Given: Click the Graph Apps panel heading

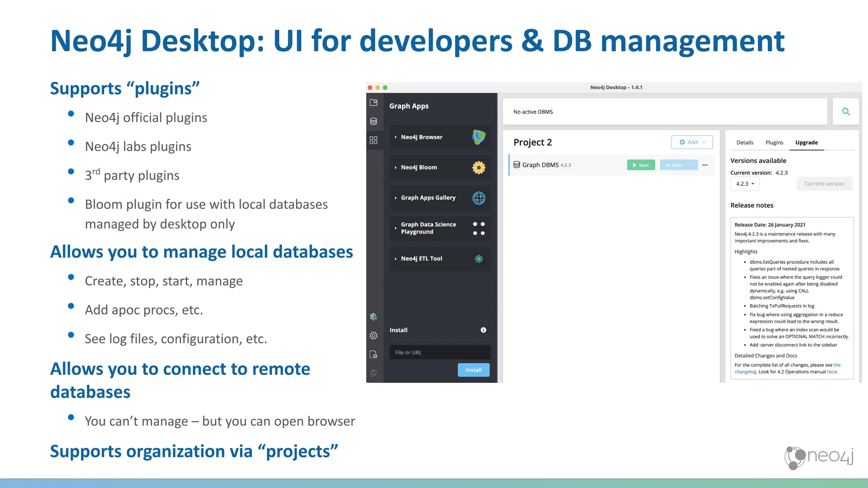Looking at the screenshot, I should click(409, 106).
